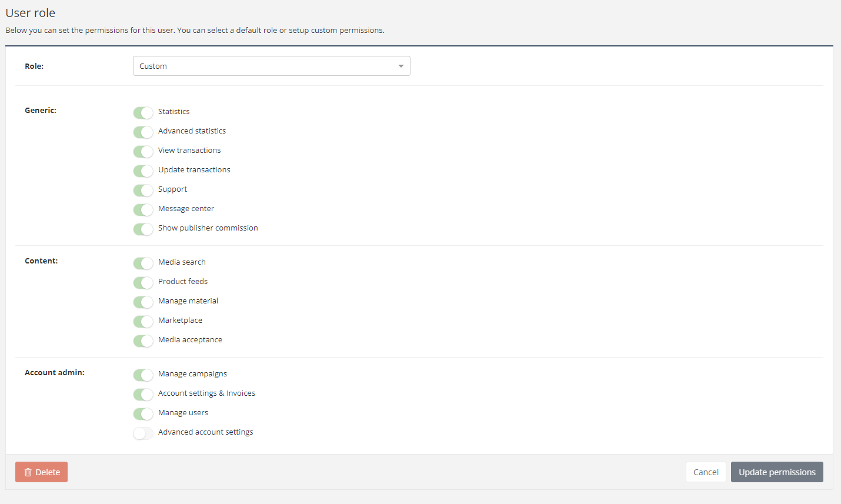
Task: Click the Media acceptance label
Action: point(190,339)
